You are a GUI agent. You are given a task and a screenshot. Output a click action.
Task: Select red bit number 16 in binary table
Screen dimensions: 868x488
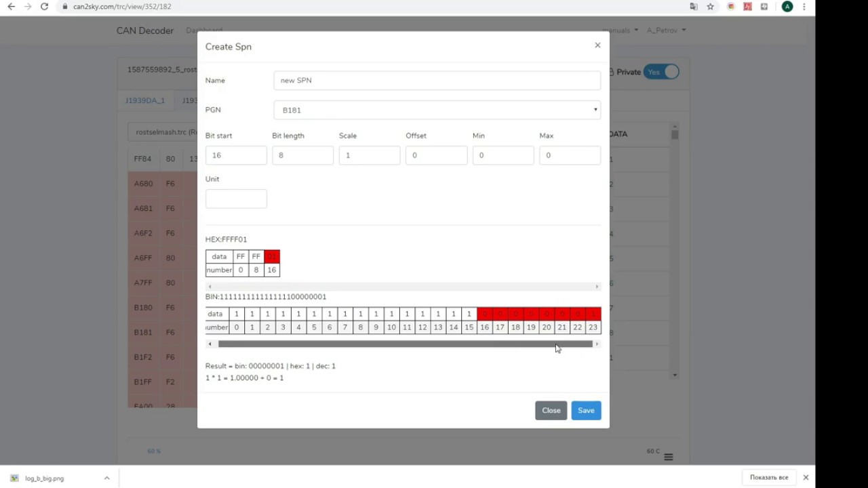[x=484, y=314]
